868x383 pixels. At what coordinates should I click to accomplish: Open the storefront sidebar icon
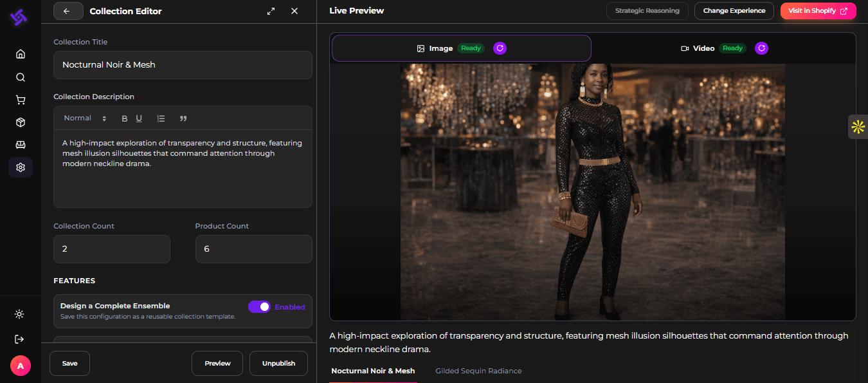tap(21, 145)
